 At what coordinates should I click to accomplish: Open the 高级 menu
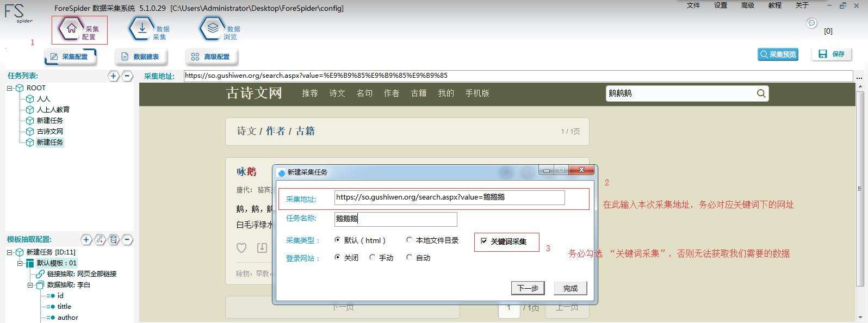click(748, 5)
